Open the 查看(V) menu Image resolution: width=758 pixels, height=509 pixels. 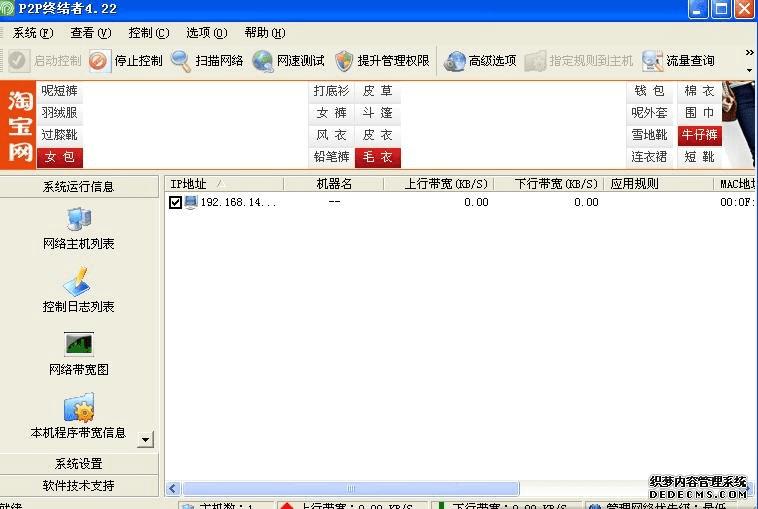91,33
